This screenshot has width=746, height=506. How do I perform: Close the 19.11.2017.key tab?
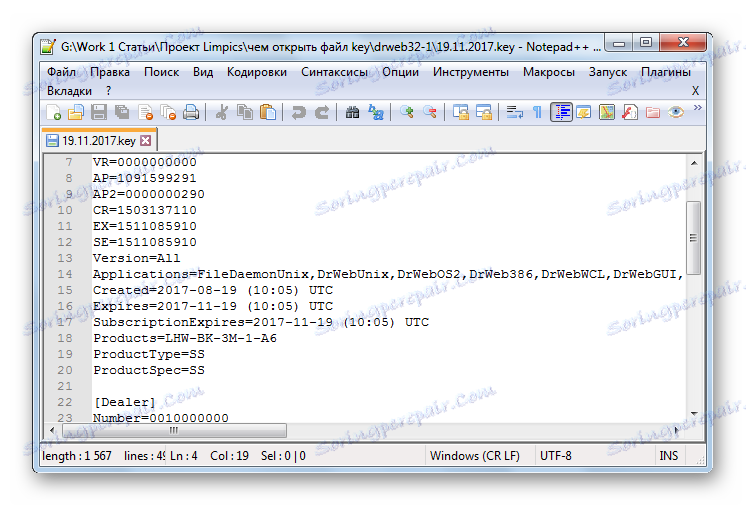click(x=146, y=141)
